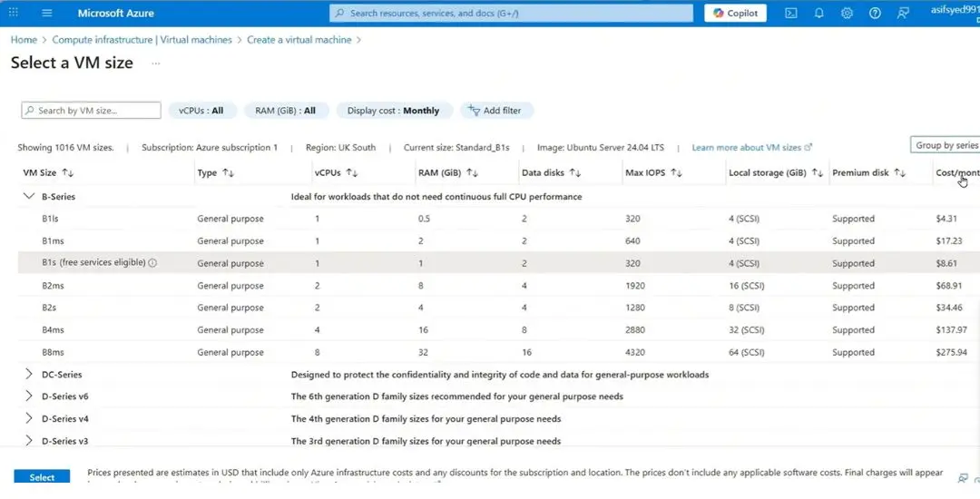Click the $275.94 cost cell

tap(951, 352)
